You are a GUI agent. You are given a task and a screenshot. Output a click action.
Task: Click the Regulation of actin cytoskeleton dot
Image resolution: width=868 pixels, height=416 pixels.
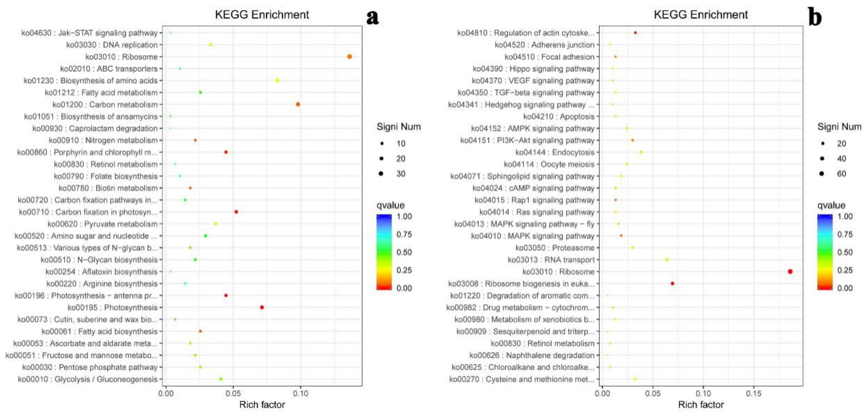pos(635,33)
